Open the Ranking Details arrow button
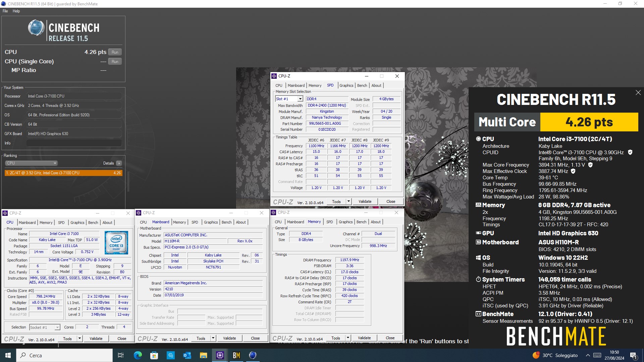644x362 pixels. click(119, 163)
